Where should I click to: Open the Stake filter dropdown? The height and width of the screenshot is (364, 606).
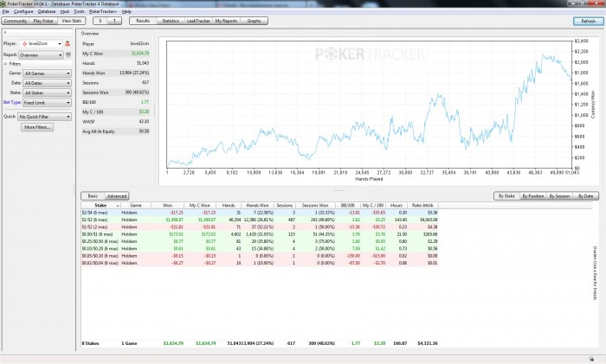[47, 93]
